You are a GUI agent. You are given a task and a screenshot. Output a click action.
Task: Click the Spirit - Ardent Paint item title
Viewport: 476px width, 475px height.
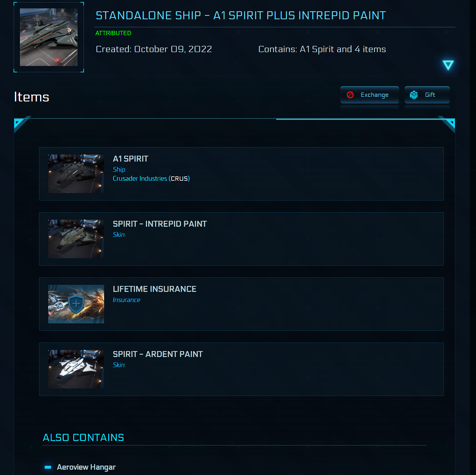(158, 354)
